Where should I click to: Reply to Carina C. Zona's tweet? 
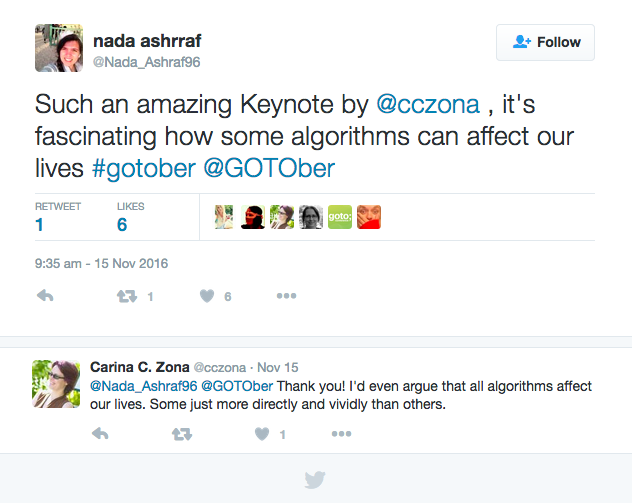[100, 434]
